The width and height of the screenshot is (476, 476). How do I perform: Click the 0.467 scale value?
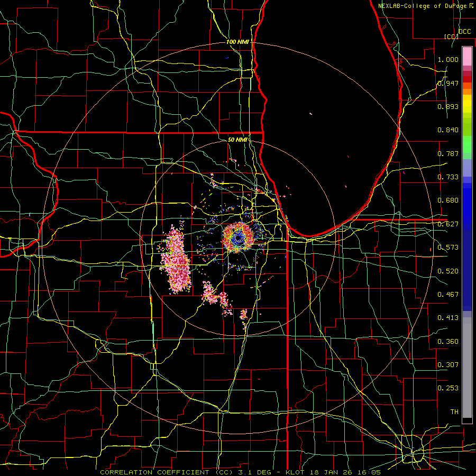[448, 295]
